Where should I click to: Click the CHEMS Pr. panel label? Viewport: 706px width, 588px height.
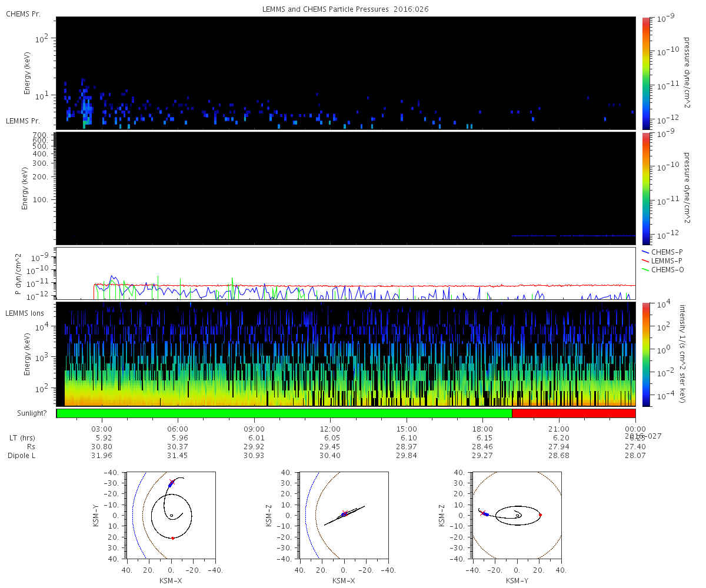pyautogui.click(x=23, y=14)
